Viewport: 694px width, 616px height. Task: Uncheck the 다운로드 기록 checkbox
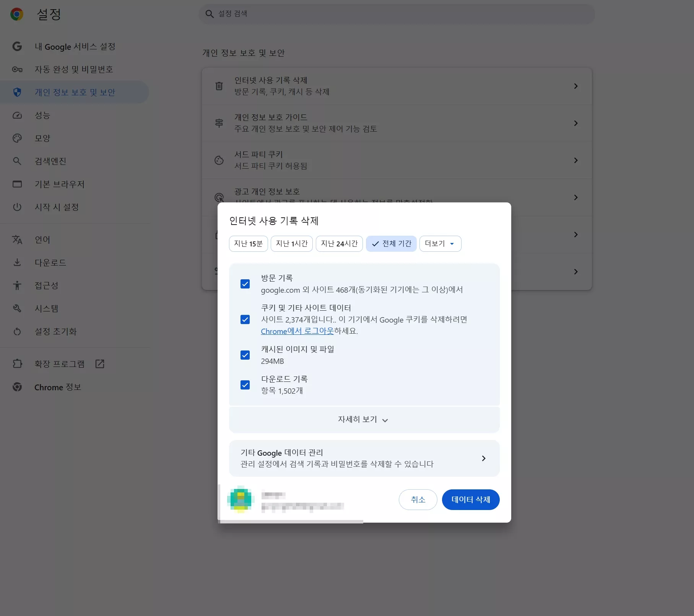coord(245,385)
